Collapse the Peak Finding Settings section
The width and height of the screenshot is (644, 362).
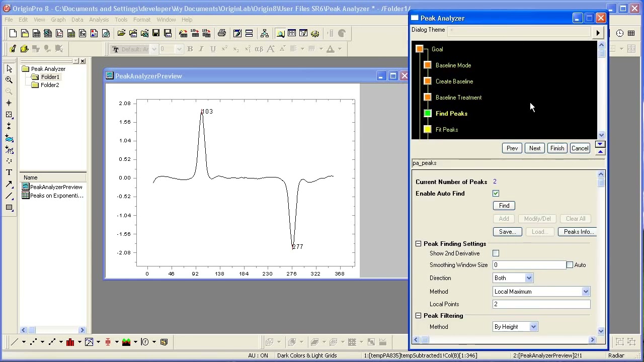(419, 244)
